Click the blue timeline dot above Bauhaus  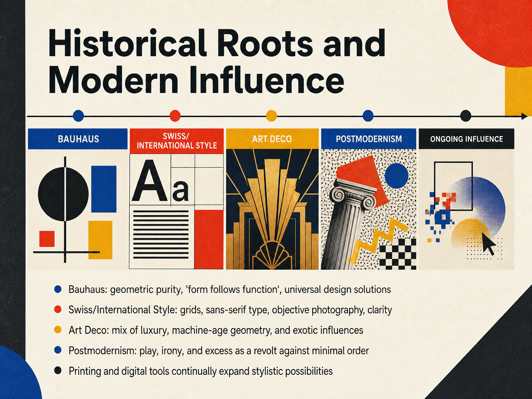(78, 116)
